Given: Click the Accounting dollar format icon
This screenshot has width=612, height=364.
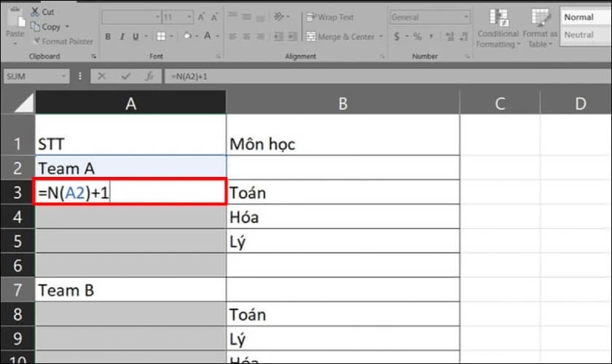Looking at the screenshot, I should [396, 36].
